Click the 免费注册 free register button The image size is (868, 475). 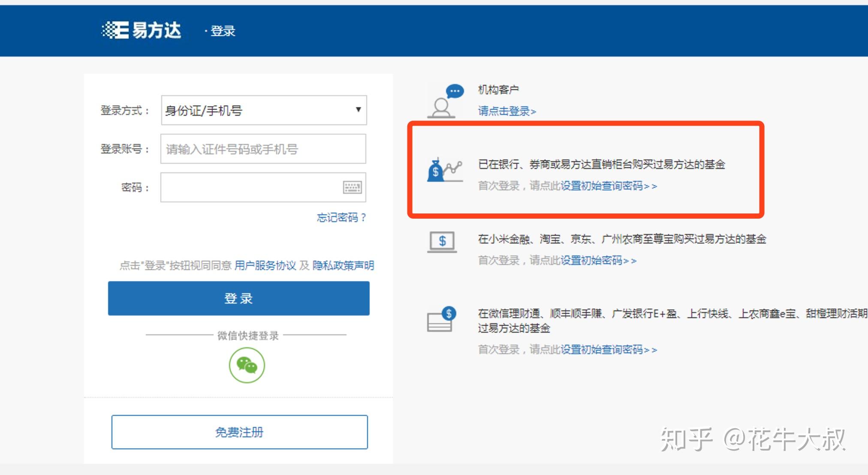point(239,432)
